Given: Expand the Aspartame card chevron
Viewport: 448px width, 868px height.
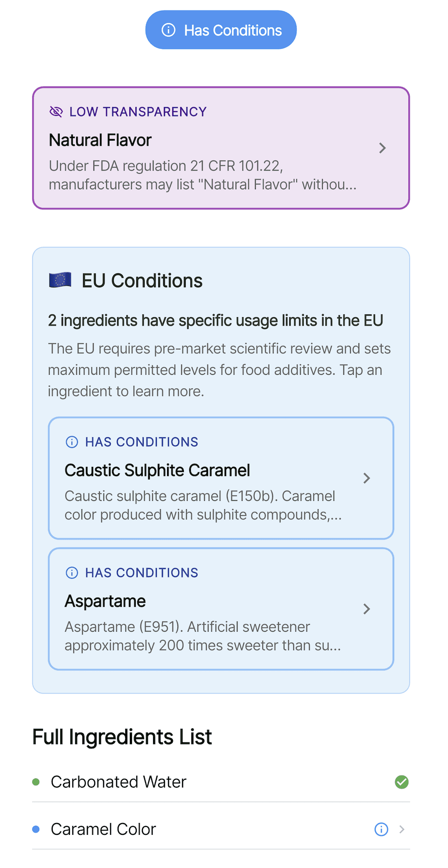Looking at the screenshot, I should [367, 609].
